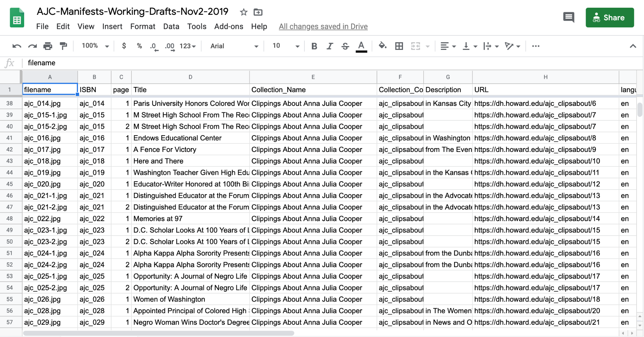The image size is (644, 337).
Task: Move document to folder icon
Action: 258,12
